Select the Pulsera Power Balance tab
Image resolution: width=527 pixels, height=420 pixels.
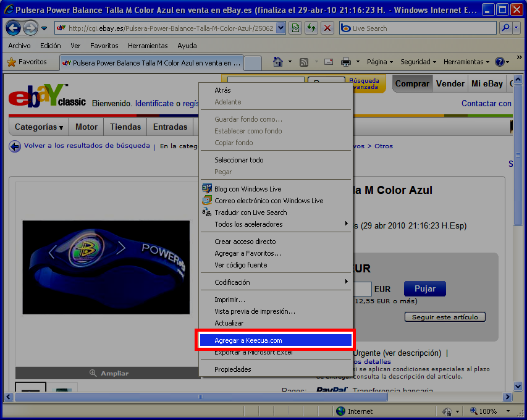(x=151, y=63)
